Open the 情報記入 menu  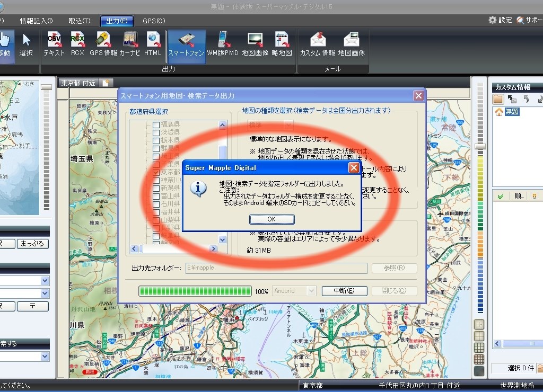point(36,21)
